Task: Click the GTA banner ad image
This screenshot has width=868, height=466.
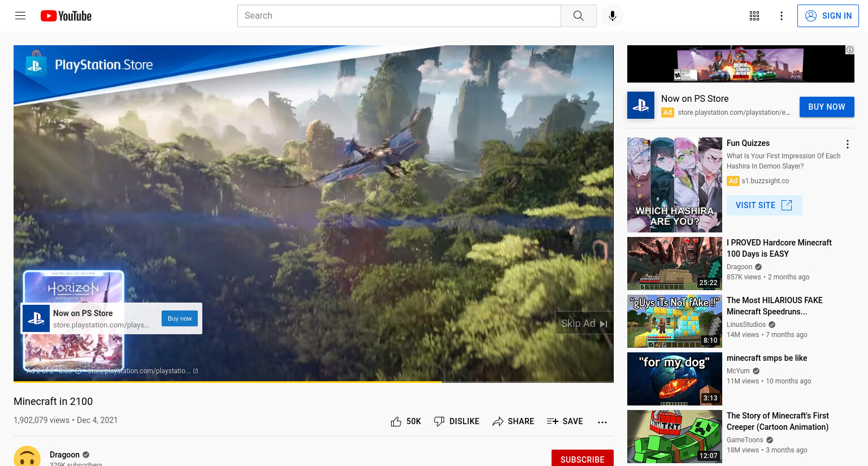Action: (740, 64)
